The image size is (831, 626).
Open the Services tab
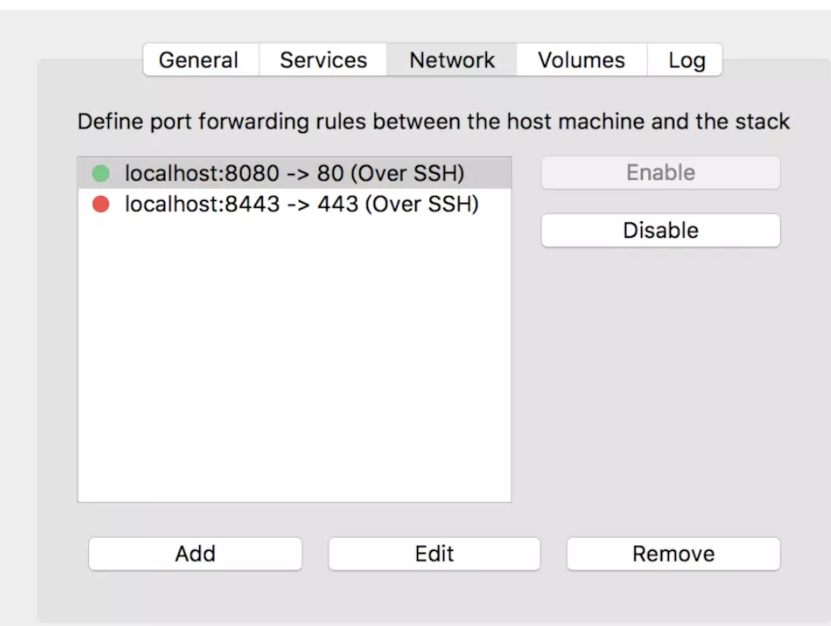323,60
